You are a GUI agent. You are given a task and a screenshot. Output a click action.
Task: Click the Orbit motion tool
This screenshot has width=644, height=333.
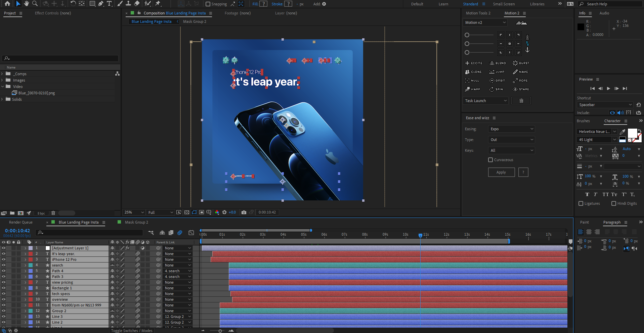pos(497,81)
